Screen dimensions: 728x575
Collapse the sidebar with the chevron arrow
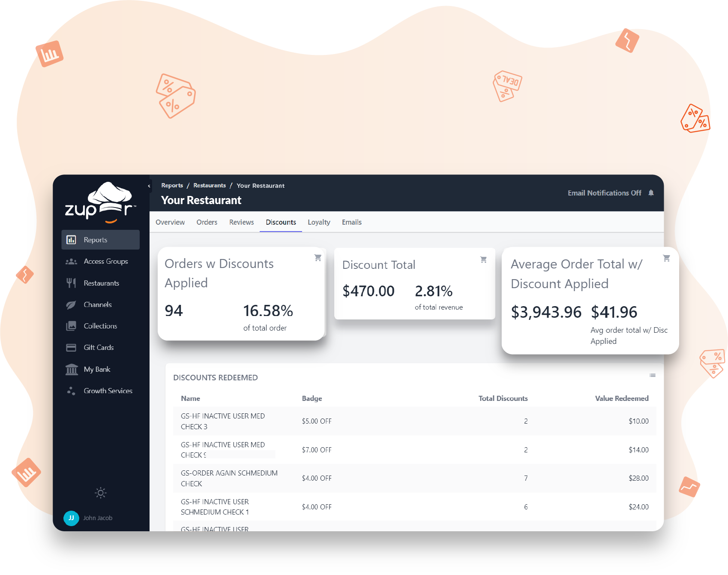(x=149, y=186)
